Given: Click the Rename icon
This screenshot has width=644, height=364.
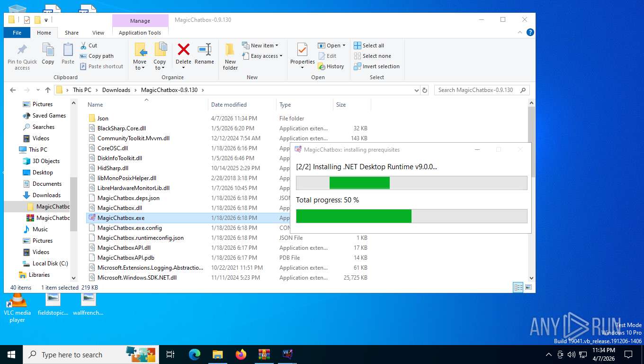Looking at the screenshot, I should coord(205,49).
